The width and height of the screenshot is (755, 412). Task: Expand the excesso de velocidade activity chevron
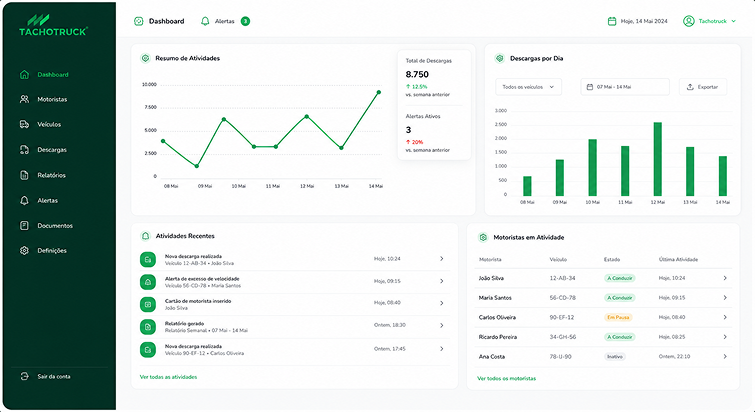[442, 281]
